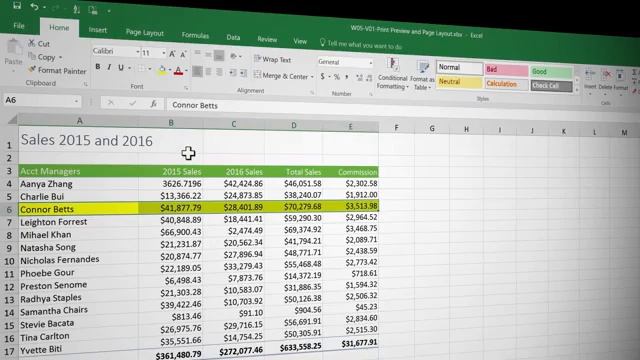Apply the Normal cell style
The width and height of the screenshot is (640, 360).
pos(460,67)
